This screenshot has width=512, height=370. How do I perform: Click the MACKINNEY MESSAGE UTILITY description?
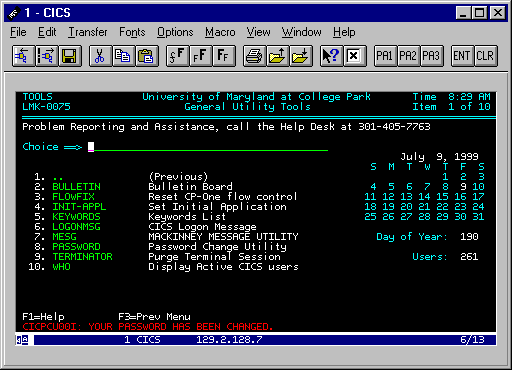(x=223, y=237)
